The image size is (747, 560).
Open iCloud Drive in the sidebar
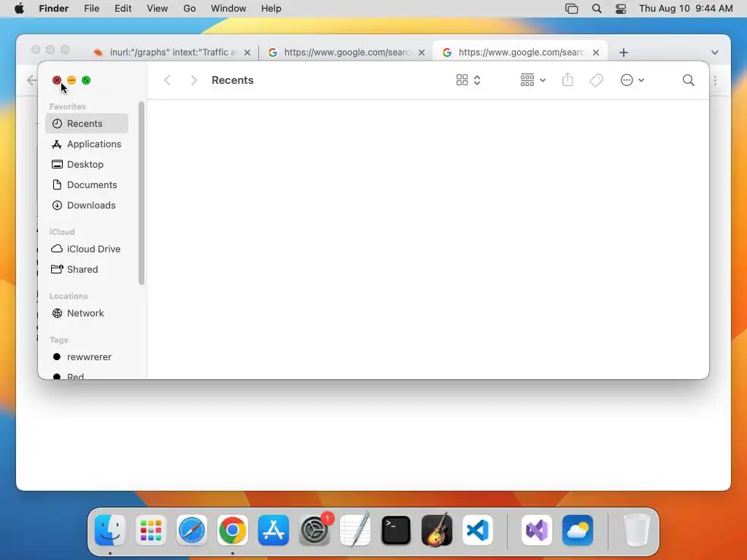point(87,249)
